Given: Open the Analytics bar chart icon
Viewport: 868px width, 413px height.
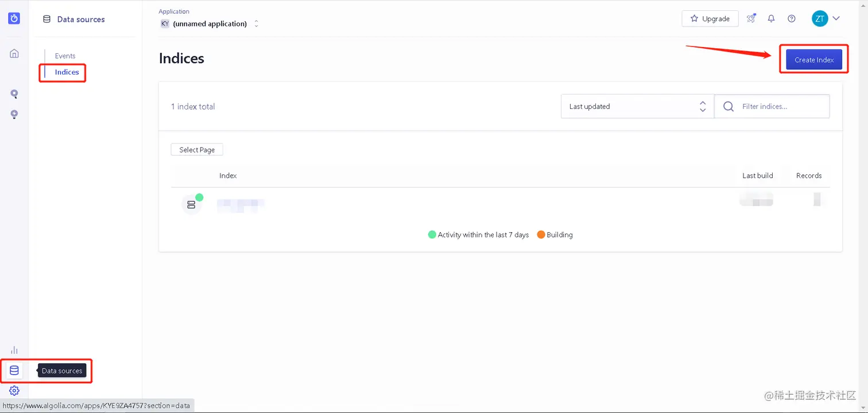Looking at the screenshot, I should coord(14,350).
